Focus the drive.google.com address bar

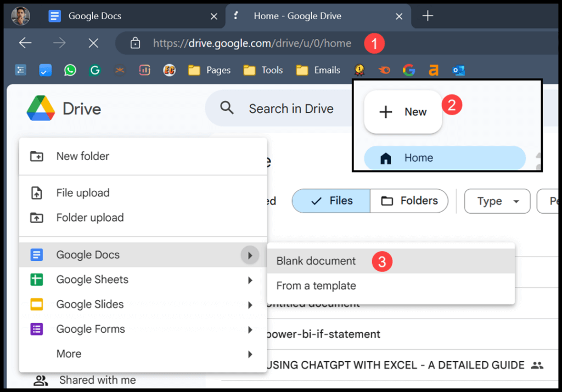pyautogui.click(x=252, y=43)
